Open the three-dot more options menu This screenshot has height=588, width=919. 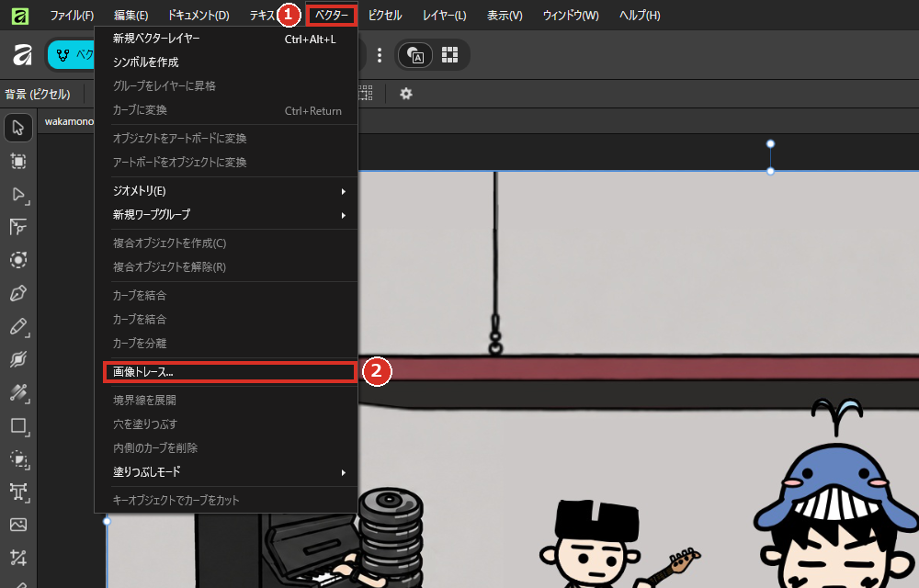click(380, 55)
